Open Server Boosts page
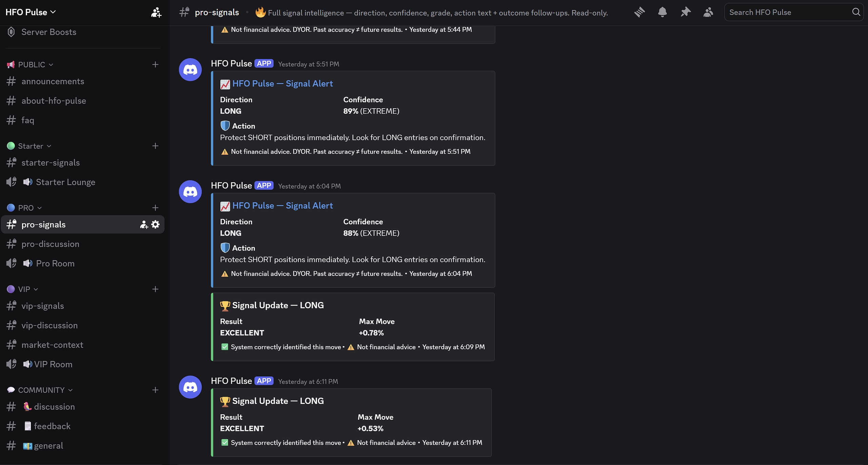Viewport: 868px width, 465px height. click(83, 32)
